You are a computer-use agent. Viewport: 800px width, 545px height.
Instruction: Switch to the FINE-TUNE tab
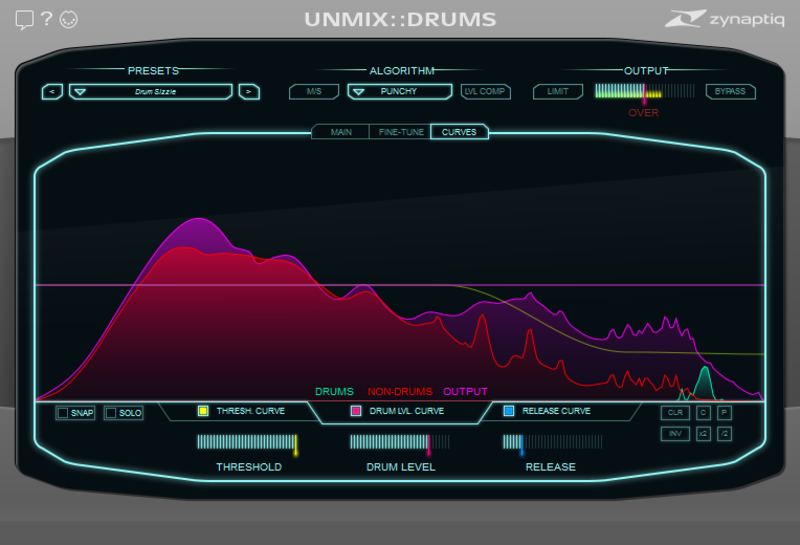coord(401,132)
